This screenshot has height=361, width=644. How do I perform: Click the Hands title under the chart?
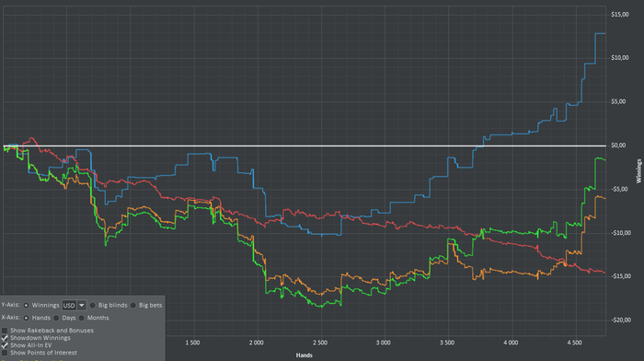[x=305, y=355]
